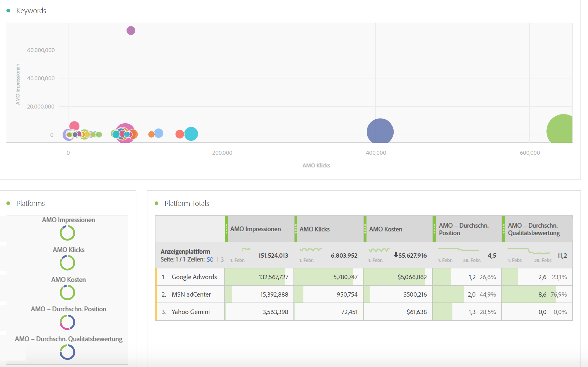Click the Anzeigenplattform dimension header
This screenshot has width=588, height=367.
coord(185,252)
